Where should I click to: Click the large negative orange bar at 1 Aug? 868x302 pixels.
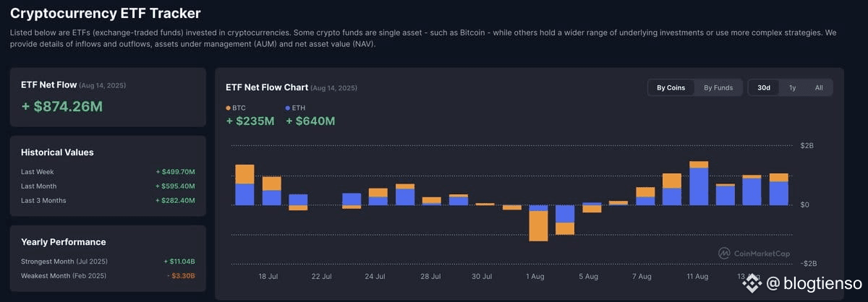coord(538,226)
